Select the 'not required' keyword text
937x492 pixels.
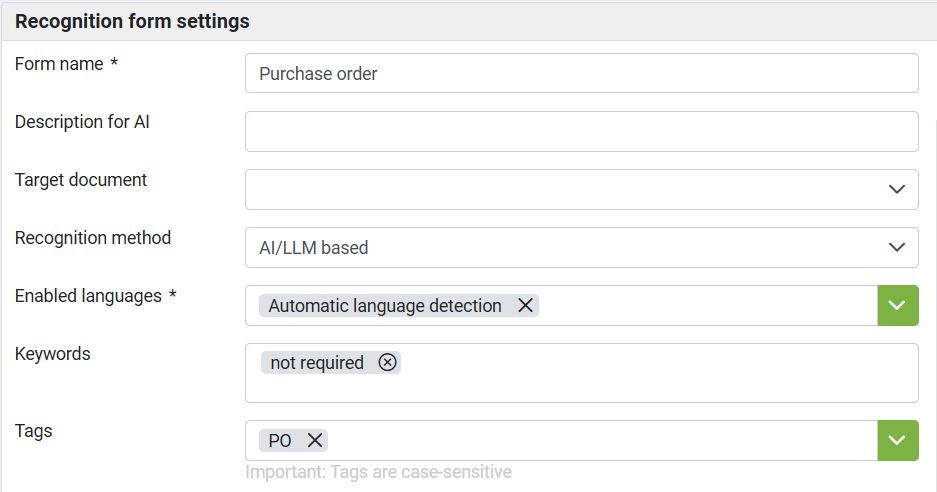pos(317,363)
